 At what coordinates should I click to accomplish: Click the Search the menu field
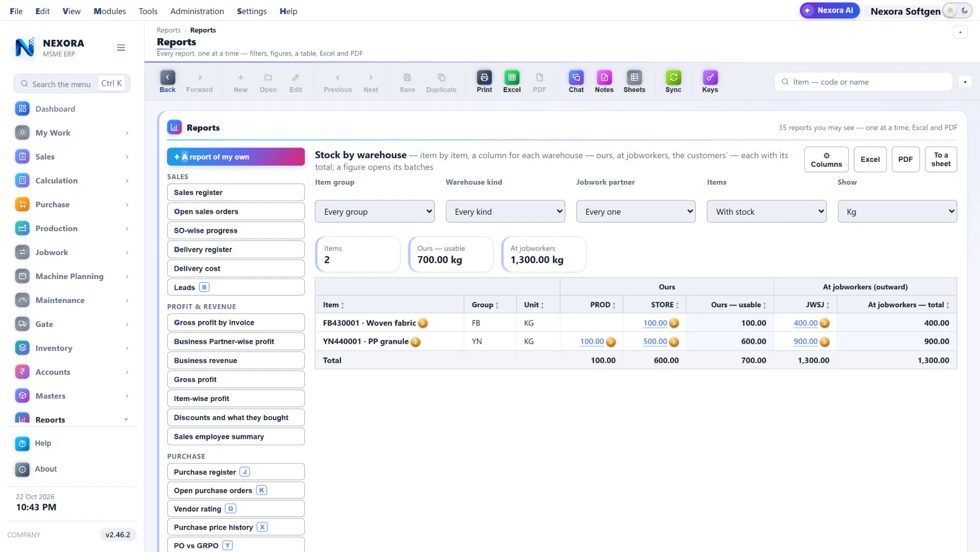pos(72,84)
